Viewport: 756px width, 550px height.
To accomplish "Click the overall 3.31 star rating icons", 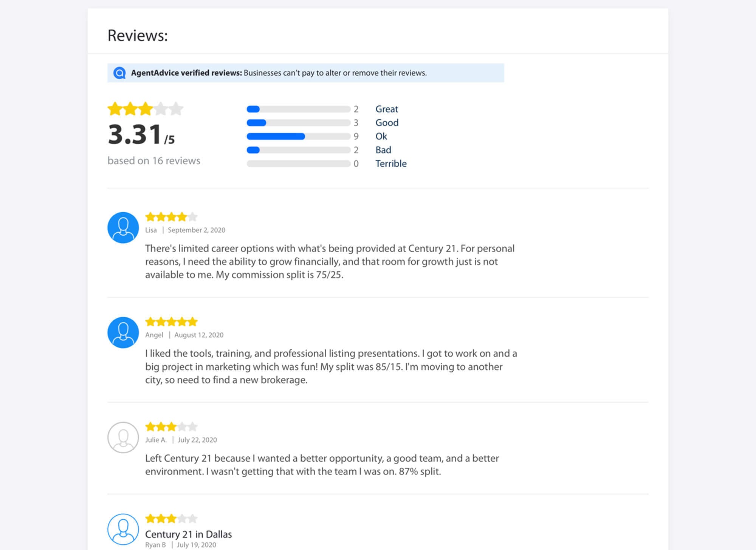I will click(x=146, y=109).
